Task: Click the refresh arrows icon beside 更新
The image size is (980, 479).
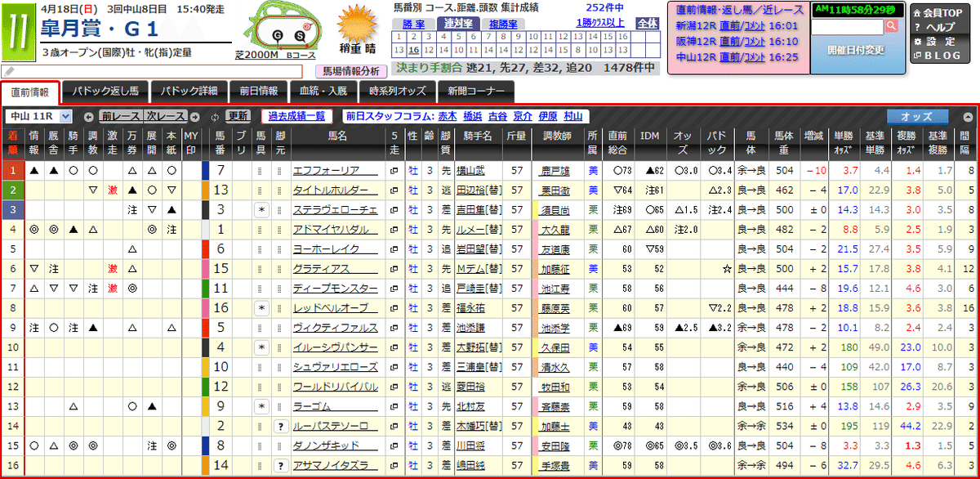Action: tap(215, 116)
